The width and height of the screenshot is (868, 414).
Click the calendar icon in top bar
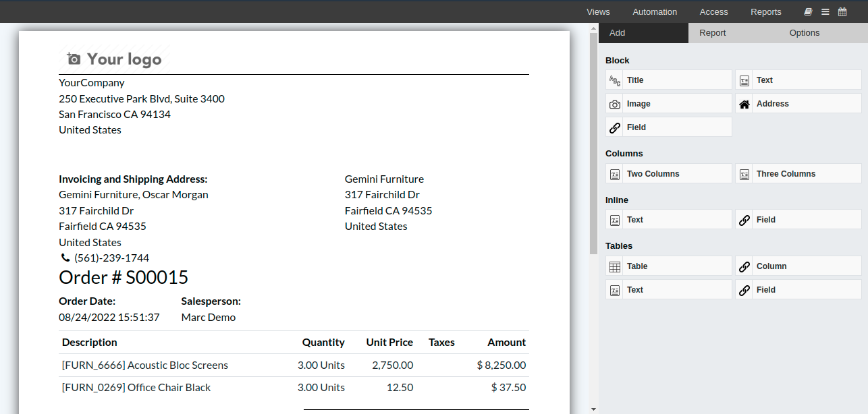(x=842, y=11)
